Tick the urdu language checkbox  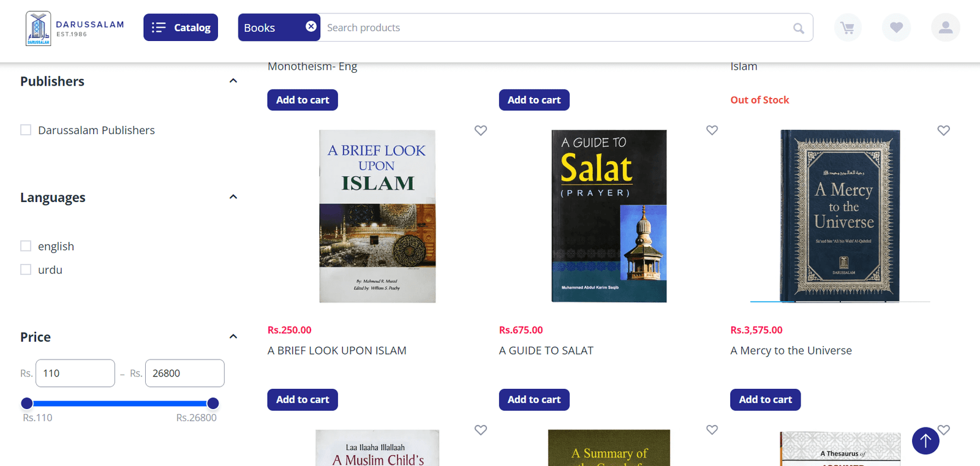(26, 269)
